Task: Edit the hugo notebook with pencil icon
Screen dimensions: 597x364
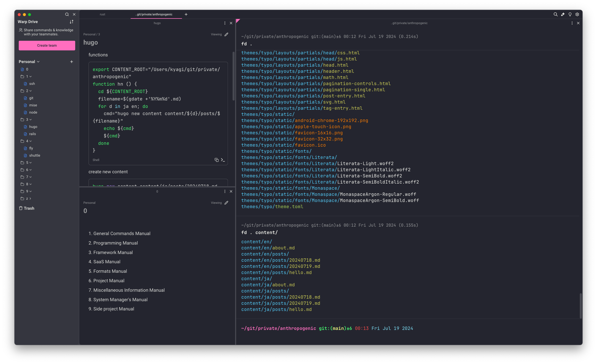Action: tap(226, 34)
